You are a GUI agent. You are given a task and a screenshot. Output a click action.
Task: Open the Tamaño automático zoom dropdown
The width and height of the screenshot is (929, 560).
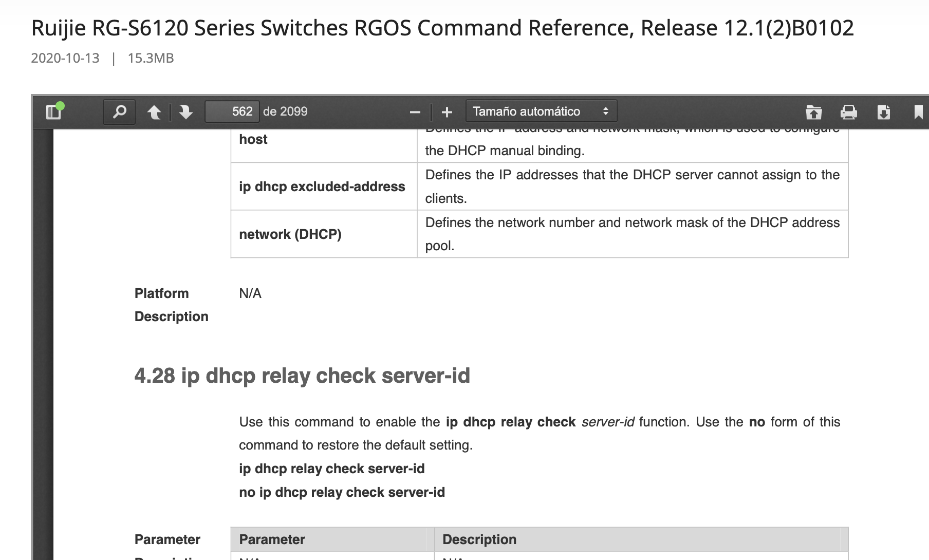pyautogui.click(x=541, y=111)
